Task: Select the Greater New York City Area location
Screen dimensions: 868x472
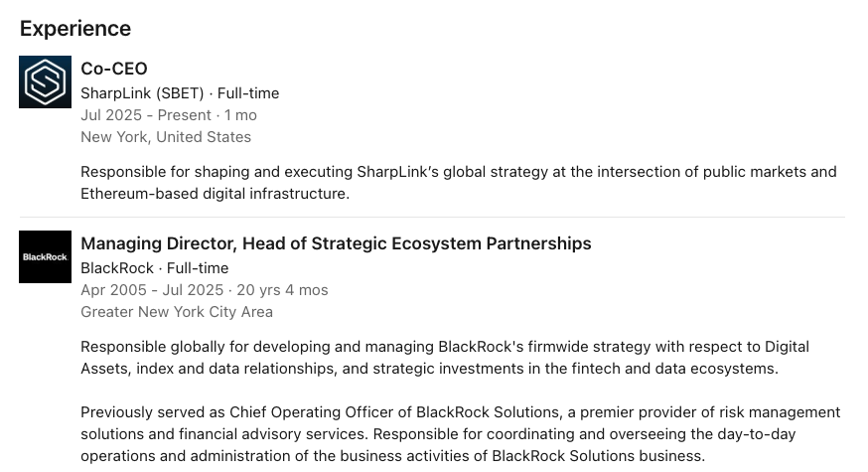Action: pos(177,312)
